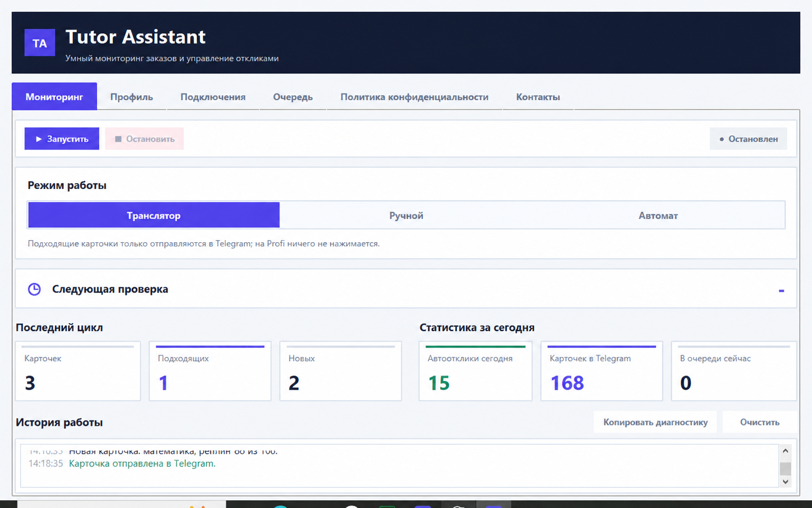Click the history log scrollbar thumb
This screenshot has height=508, width=812.
[785, 469]
